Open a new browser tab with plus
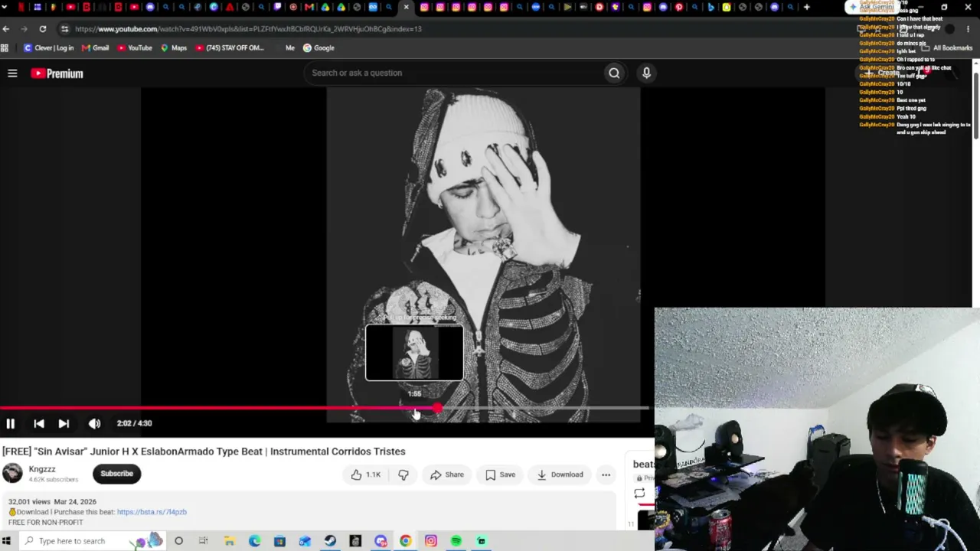The width and height of the screenshot is (980, 551). [x=806, y=8]
